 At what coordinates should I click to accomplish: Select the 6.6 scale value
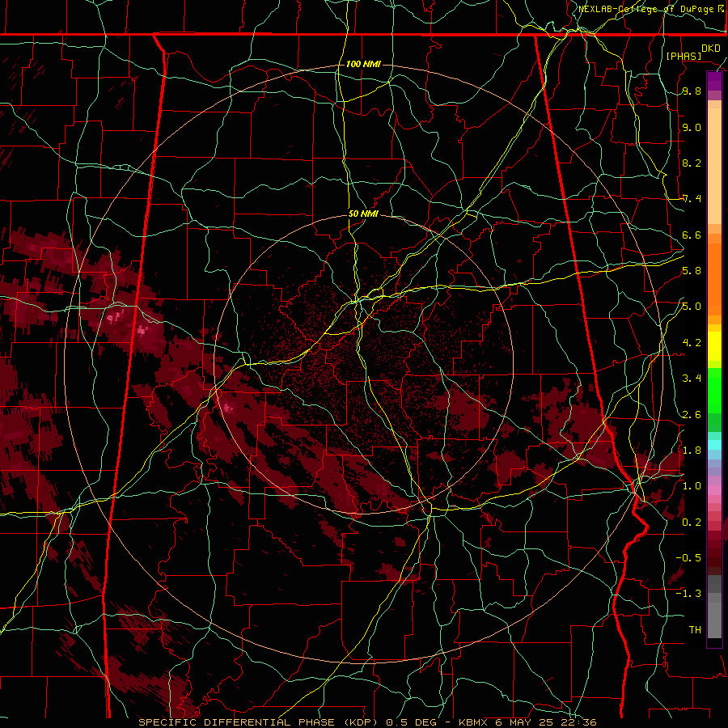tap(692, 235)
